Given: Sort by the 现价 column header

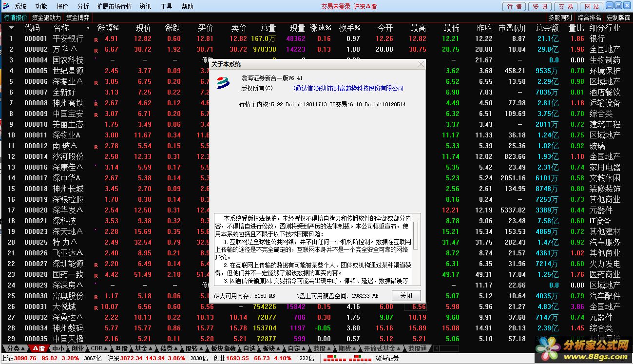Looking at the screenshot, I should pos(143,28).
